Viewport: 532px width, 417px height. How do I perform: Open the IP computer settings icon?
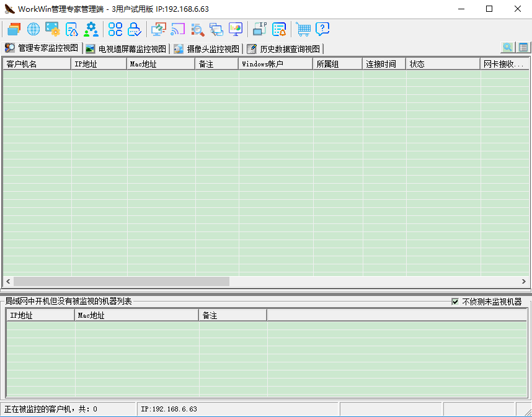pos(260,29)
